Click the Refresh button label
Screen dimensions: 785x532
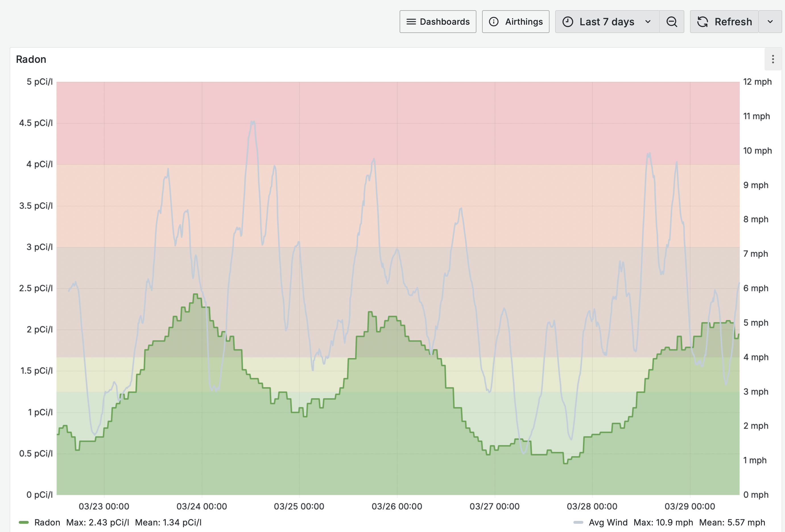(733, 22)
